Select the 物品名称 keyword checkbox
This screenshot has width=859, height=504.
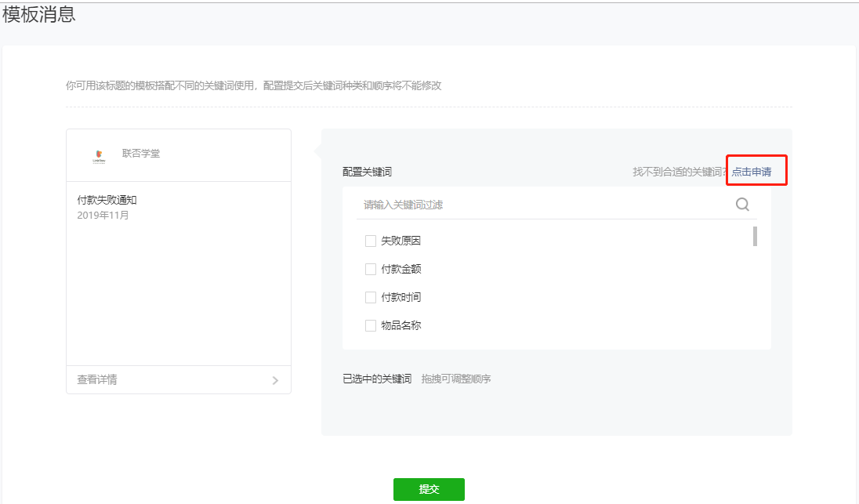(x=371, y=325)
